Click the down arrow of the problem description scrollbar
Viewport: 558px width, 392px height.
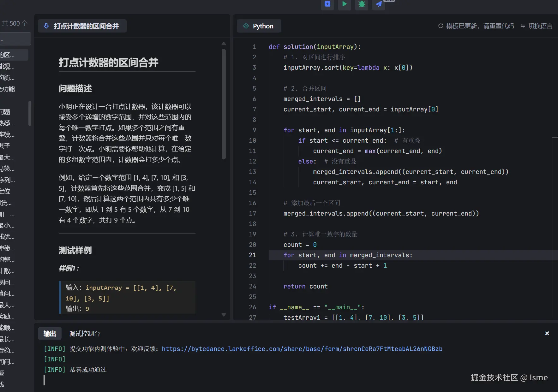pyautogui.click(x=224, y=315)
